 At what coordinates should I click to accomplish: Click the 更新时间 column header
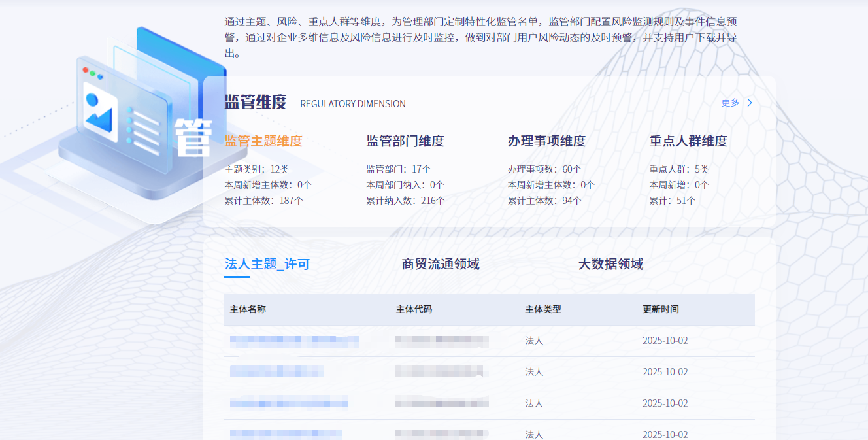click(x=661, y=309)
